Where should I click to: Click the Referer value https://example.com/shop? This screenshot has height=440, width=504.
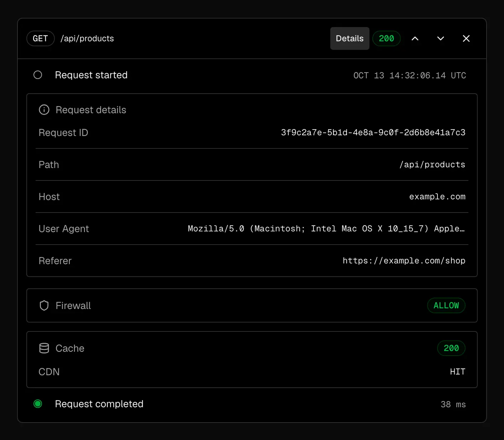point(404,261)
